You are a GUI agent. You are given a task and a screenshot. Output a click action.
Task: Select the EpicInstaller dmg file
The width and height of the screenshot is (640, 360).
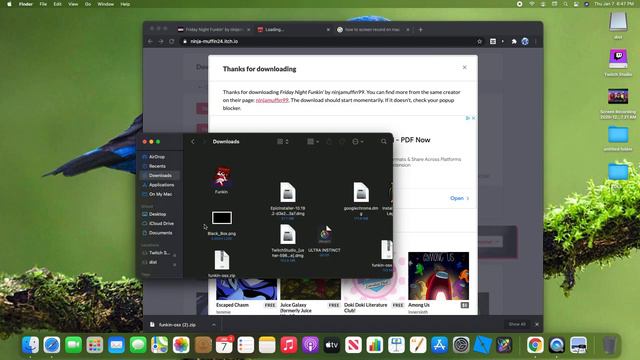[288, 192]
